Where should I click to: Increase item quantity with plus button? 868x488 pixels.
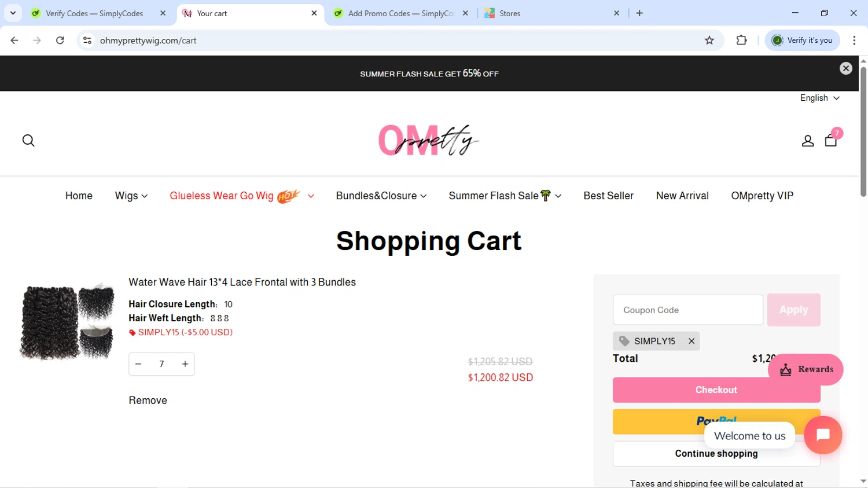(185, 364)
